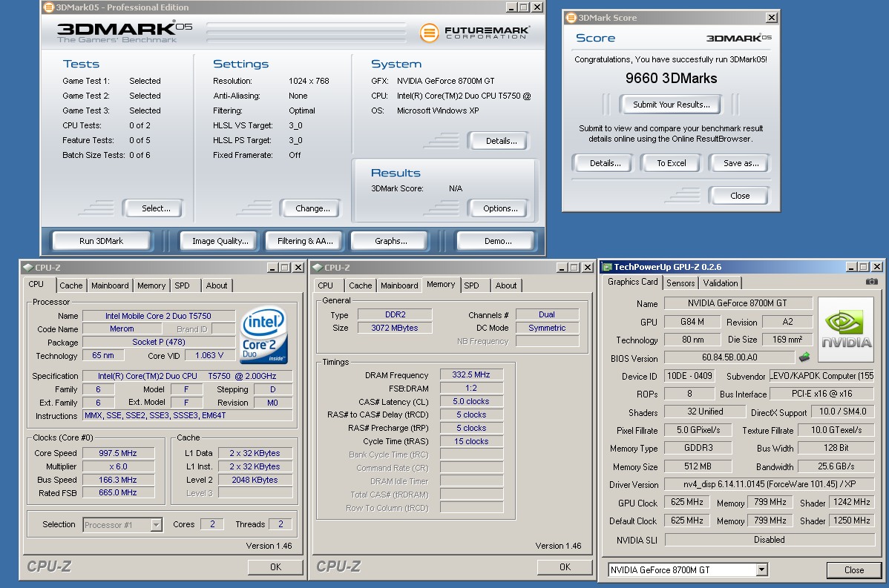
Task: Click the 3DMark Score window title icon
Action: [x=571, y=18]
